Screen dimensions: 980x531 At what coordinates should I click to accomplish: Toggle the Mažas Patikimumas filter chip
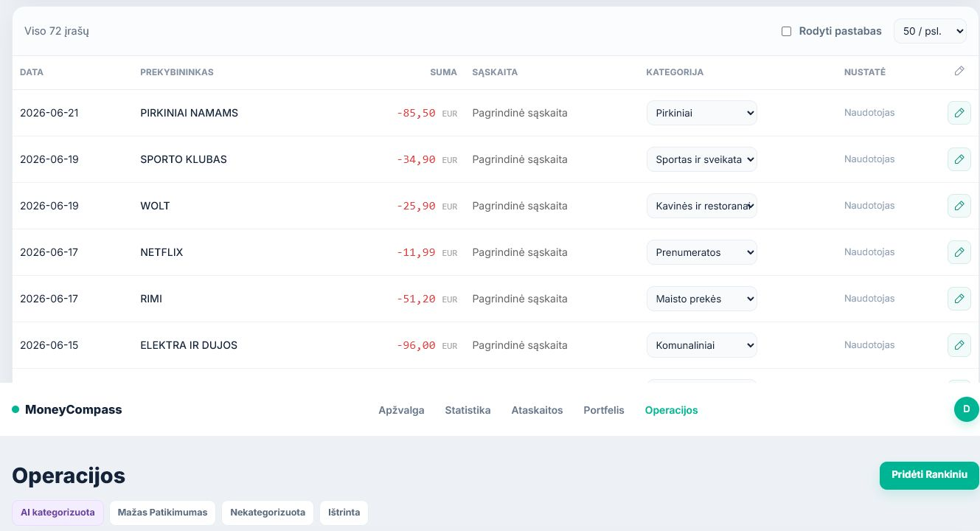(162, 513)
